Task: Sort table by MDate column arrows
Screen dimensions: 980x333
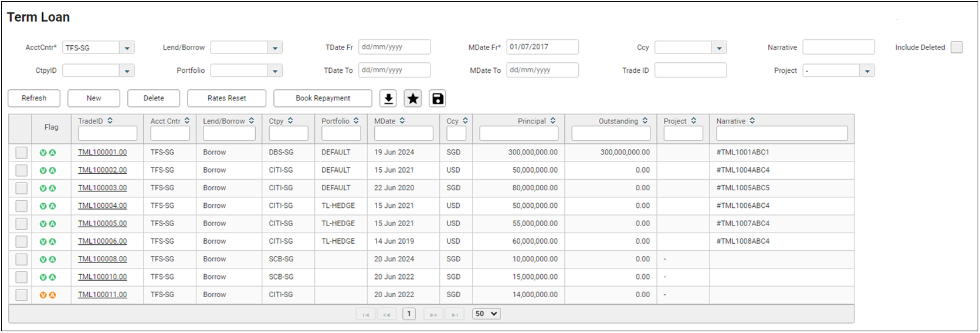Action: pyautogui.click(x=402, y=121)
